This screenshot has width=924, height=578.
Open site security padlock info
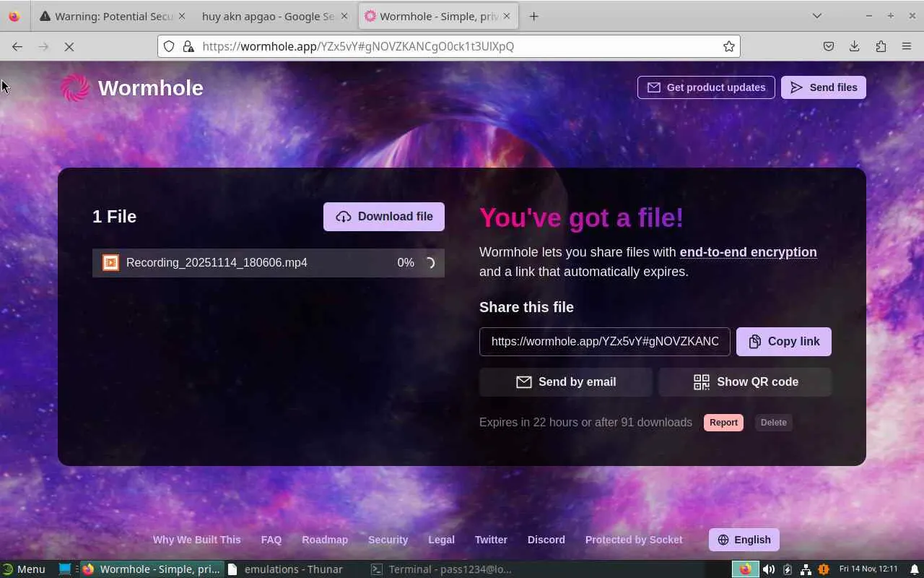pyautogui.click(x=188, y=46)
